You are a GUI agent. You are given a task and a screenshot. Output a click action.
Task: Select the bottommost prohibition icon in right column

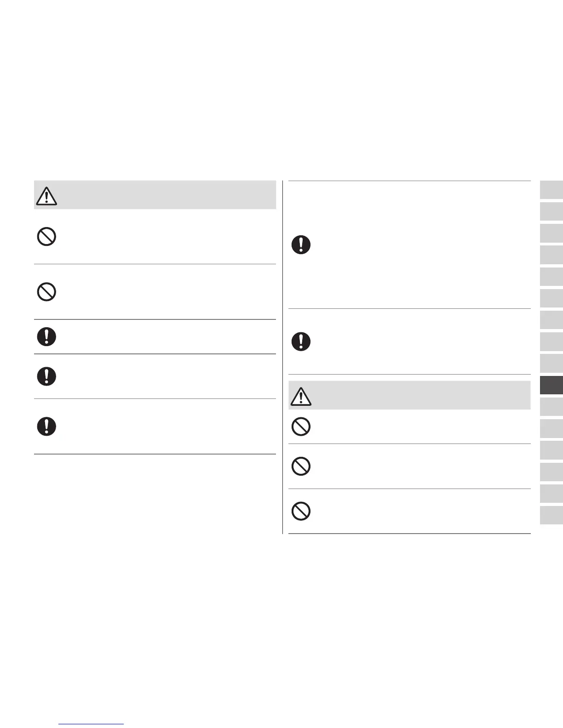[301, 511]
